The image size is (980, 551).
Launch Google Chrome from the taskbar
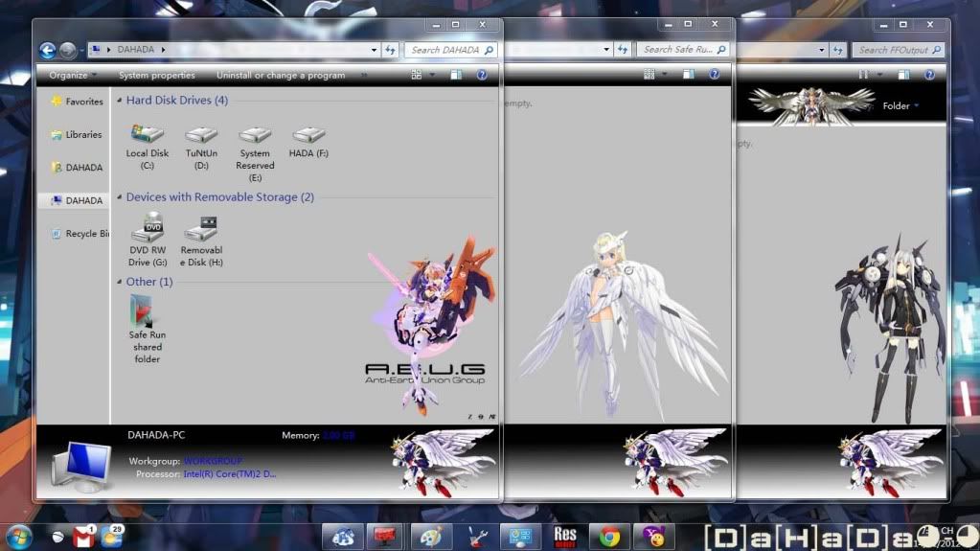(x=609, y=537)
